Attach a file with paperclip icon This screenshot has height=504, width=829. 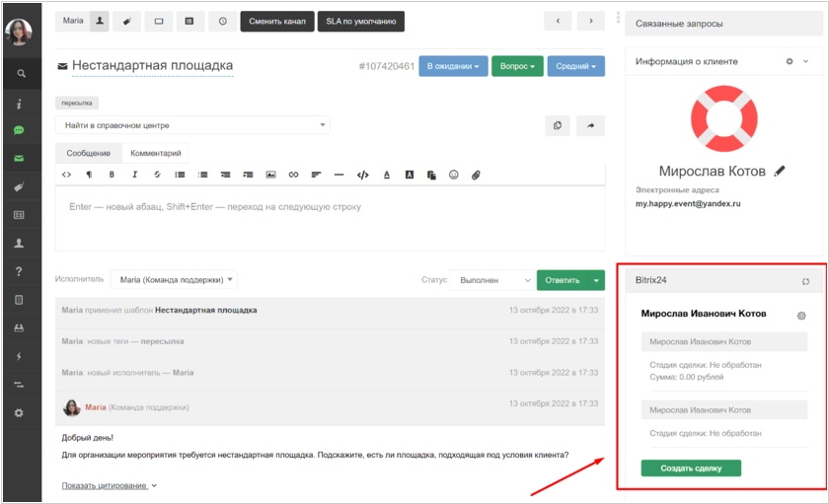pyautogui.click(x=476, y=175)
